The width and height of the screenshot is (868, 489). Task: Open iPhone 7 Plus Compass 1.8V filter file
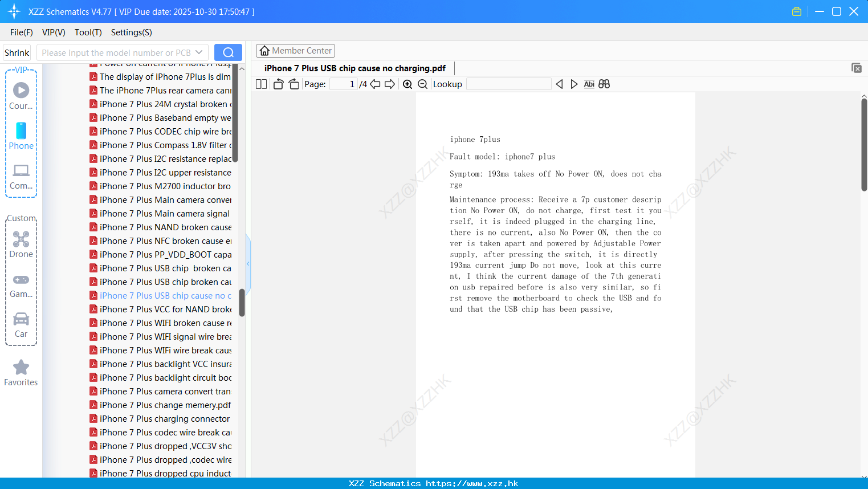[x=161, y=145]
